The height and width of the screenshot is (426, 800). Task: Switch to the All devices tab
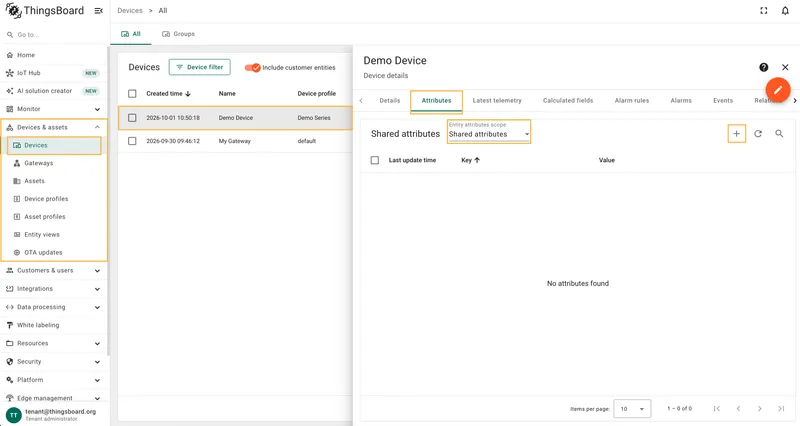pyautogui.click(x=131, y=34)
